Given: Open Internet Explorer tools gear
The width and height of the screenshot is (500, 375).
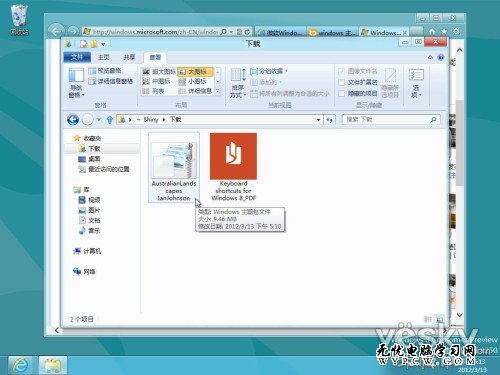Looking at the screenshot, I should point(456,31).
